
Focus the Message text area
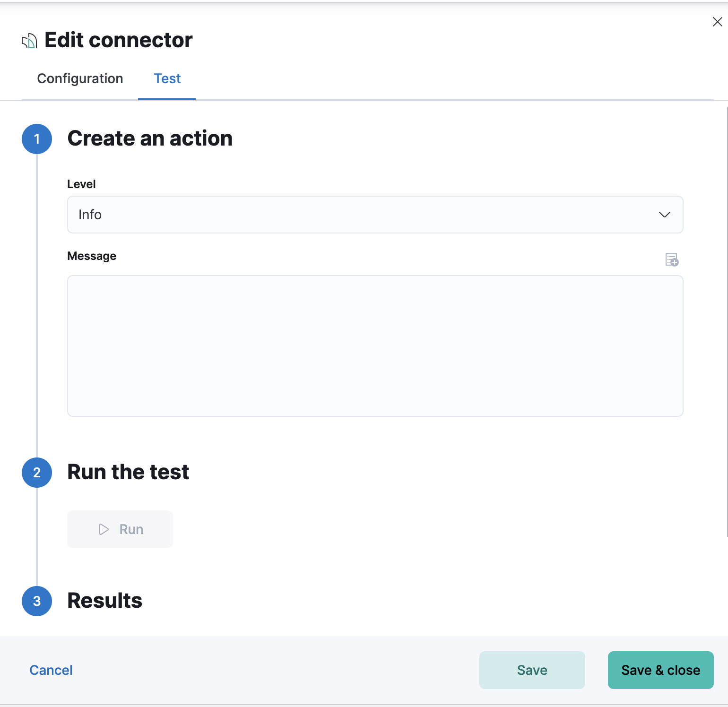tap(375, 345)
